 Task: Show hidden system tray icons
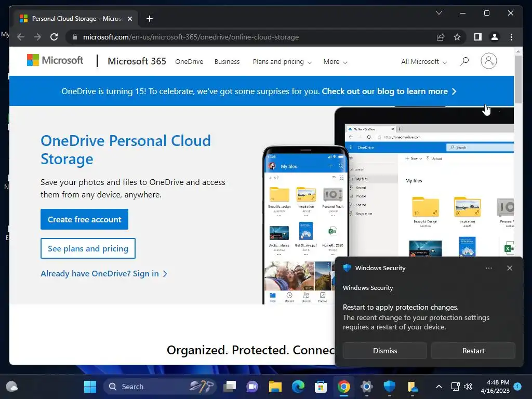tap(438, 387)
